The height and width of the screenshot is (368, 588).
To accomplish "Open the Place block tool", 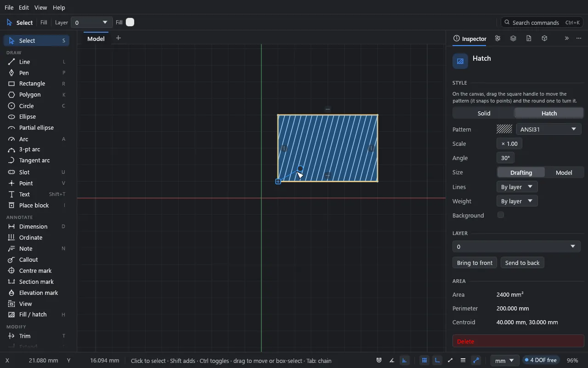I will point(36,205).
